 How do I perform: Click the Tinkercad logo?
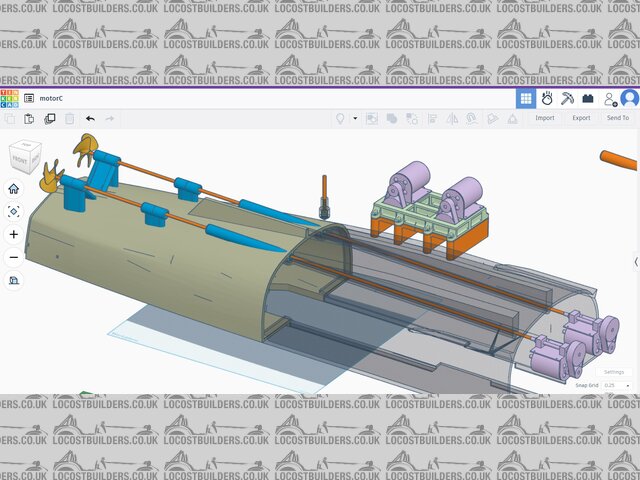[9, 98]
